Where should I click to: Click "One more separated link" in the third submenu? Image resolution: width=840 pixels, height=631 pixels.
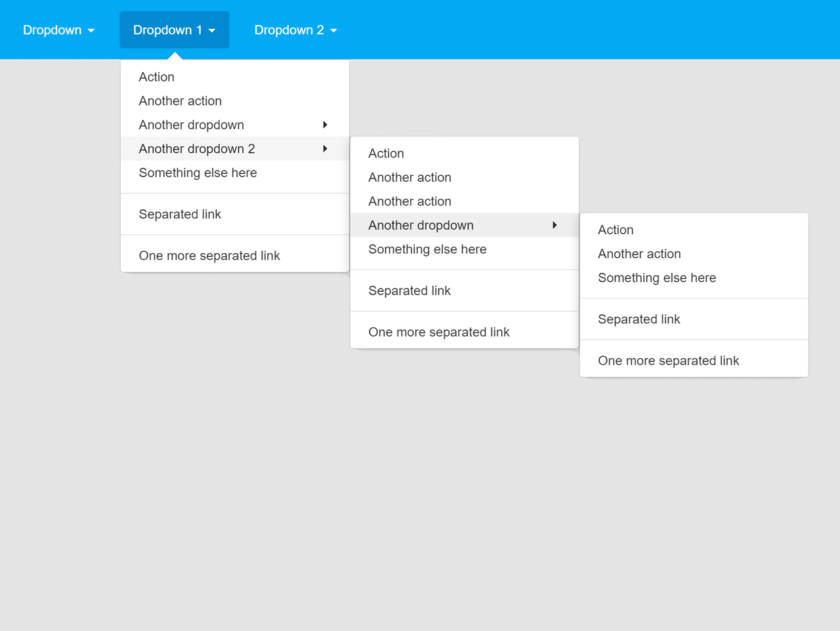pyautogui.click(x=669, y=360)
